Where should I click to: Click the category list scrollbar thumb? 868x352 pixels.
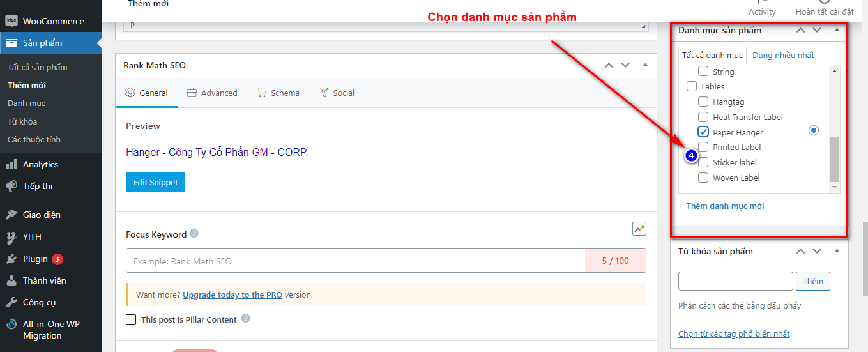[x=834, y=159]
